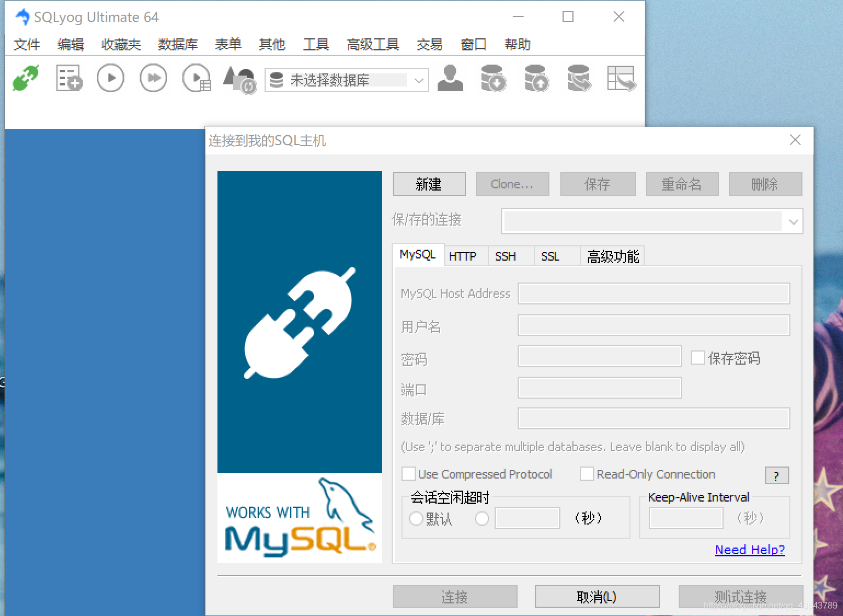This screenshot has height=616, width=843.
Task: Toggle 保存密码 checkbox
Action: point(697,358)
